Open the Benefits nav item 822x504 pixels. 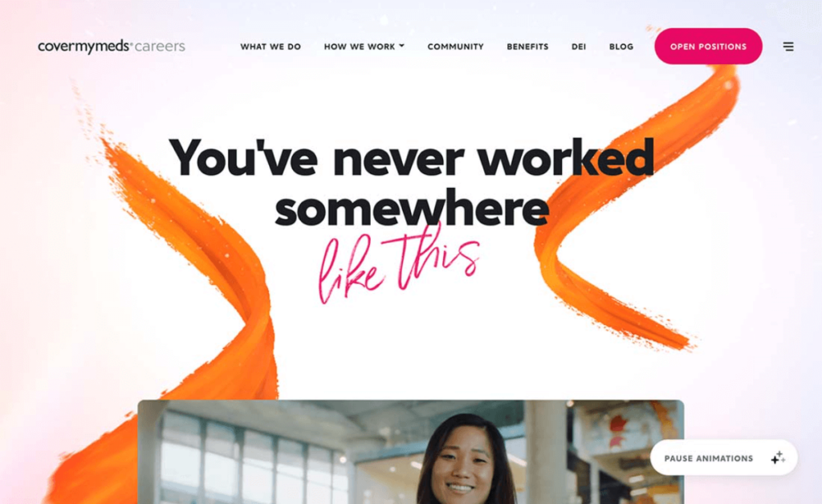point(527,47)
